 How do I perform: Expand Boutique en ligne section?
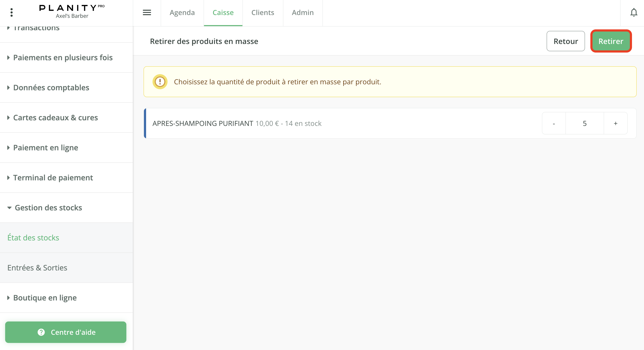(45, 297)
